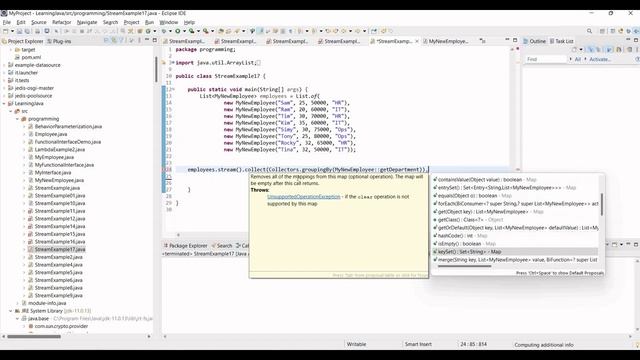The image size is (640, 360).
Task: Switch to the MyNewEmployee editor tab
Action: pos(446,41)
